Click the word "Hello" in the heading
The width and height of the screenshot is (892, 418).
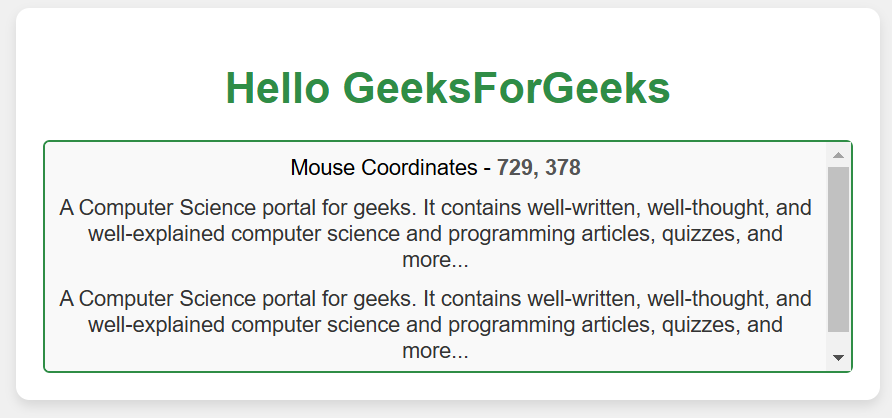coord(277,89)
